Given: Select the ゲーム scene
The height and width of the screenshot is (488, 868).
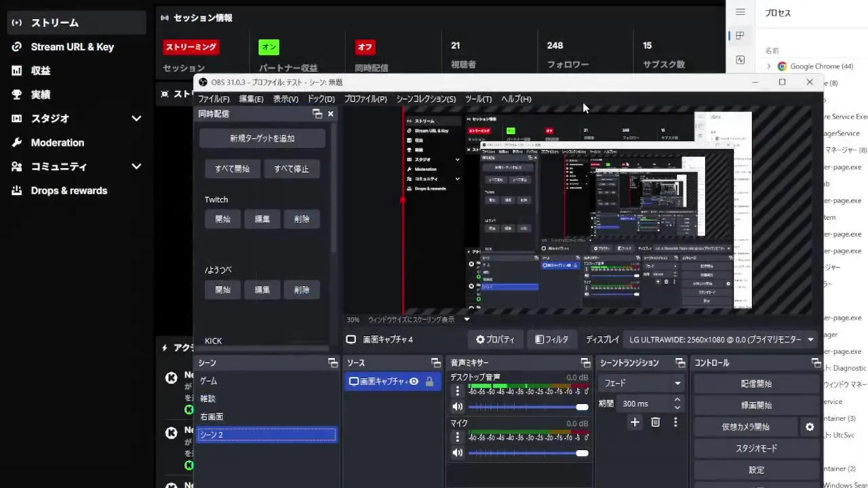Looking at the screenshot, I should [x=267, y=381].
